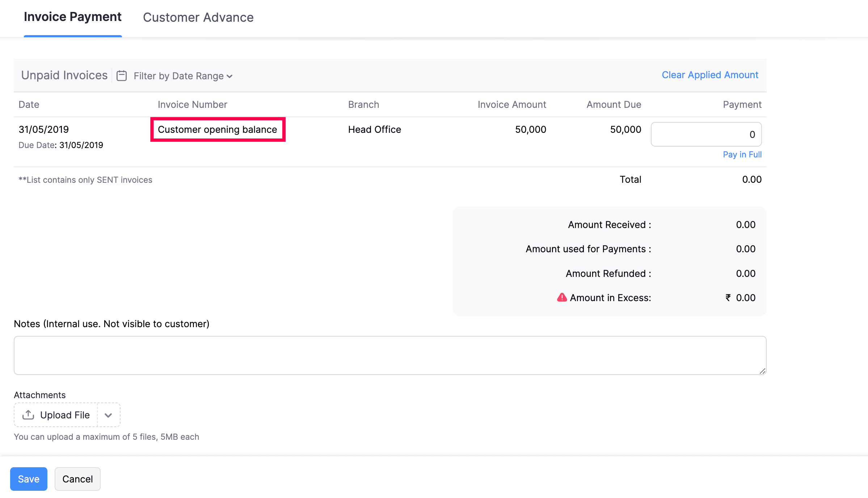Switch to the Customer Advance tab
This screenshot has width=868, height=498.
point(198,17)
